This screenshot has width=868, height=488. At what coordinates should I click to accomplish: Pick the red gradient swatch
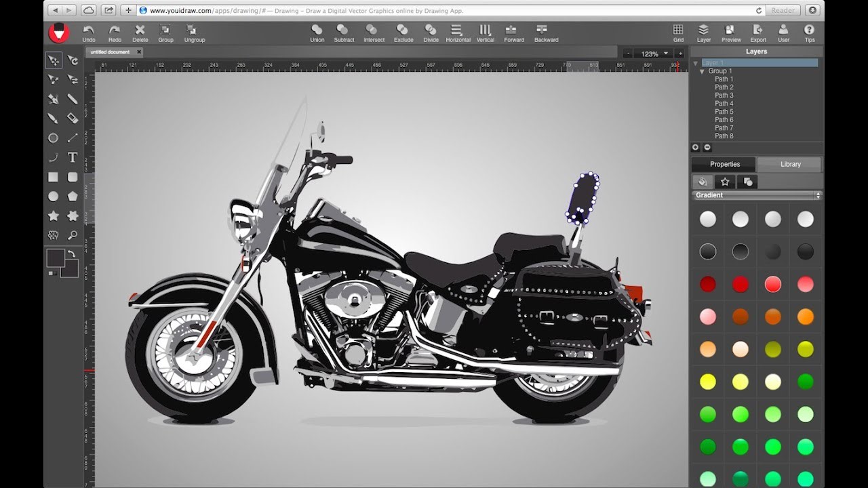(707, 284)
